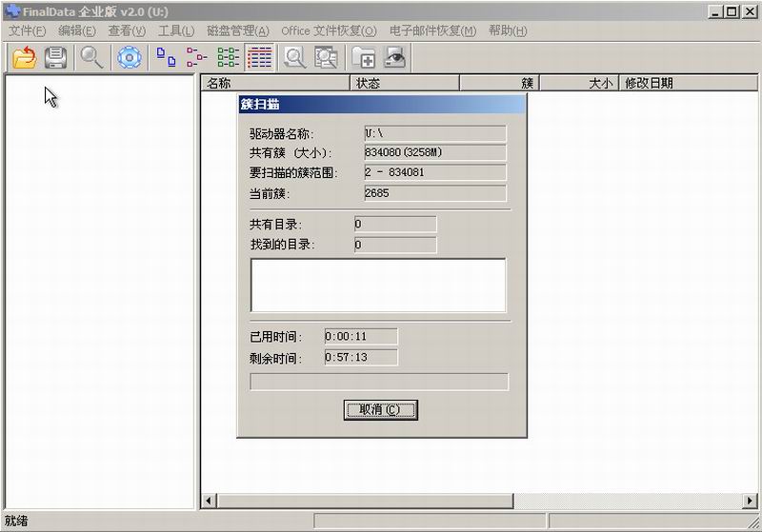
Task: Open the 帮助 menu
Action: click(x=507, y=30)
